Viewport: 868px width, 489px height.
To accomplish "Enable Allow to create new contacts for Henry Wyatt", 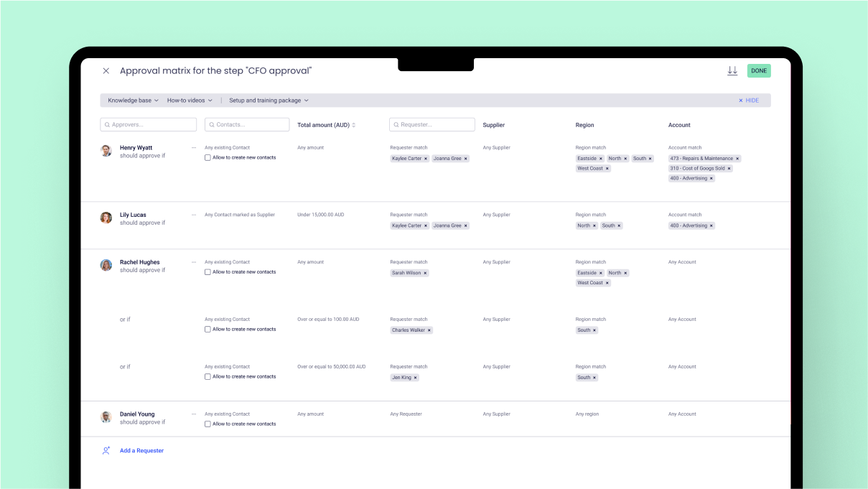I will (x=207, y=157).
